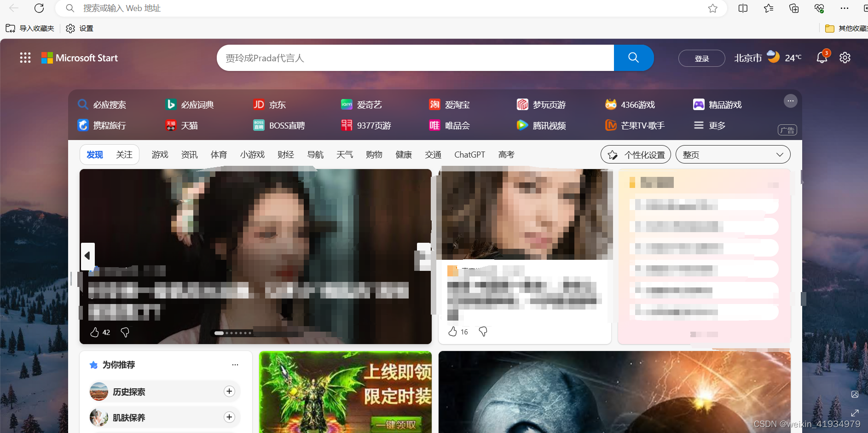Open 设置 from favorites bar
This screenshot has height=433, width=868.
80,29
